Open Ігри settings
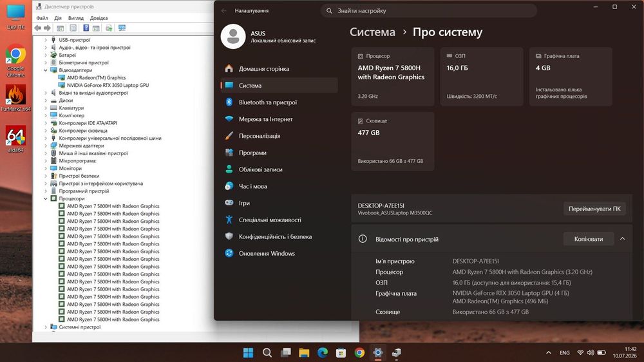This screenshot has width=644, height=362. (279, 203)
